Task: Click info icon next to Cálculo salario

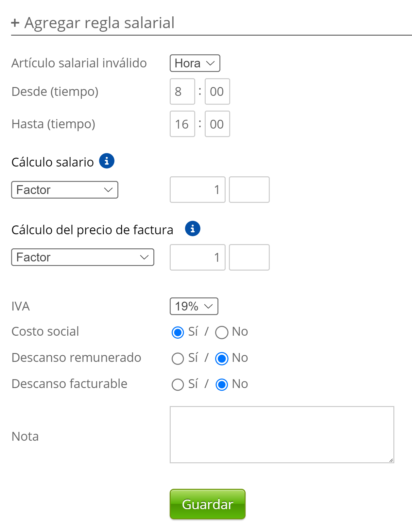Action: 107,161
